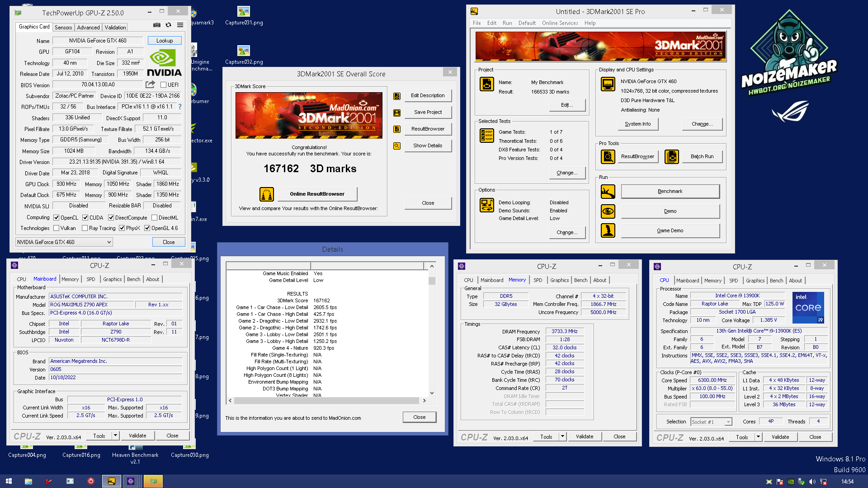Click the 3DMark2001 taskbar icon
Viewport: 868px width, 488px height.
111,481
